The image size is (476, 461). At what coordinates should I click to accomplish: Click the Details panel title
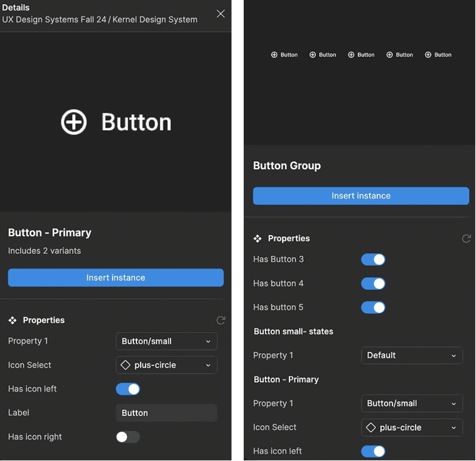click(x=16, y=8)
